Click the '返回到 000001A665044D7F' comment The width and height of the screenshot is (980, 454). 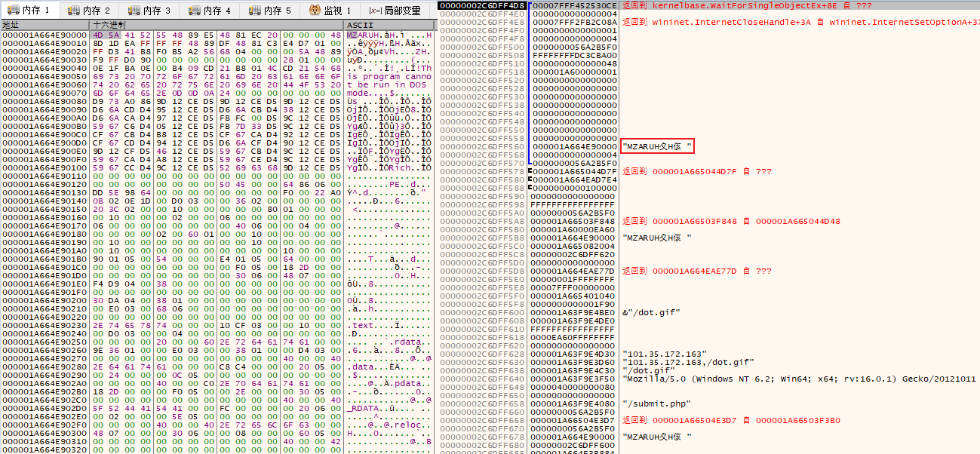(x=696, y=171)
